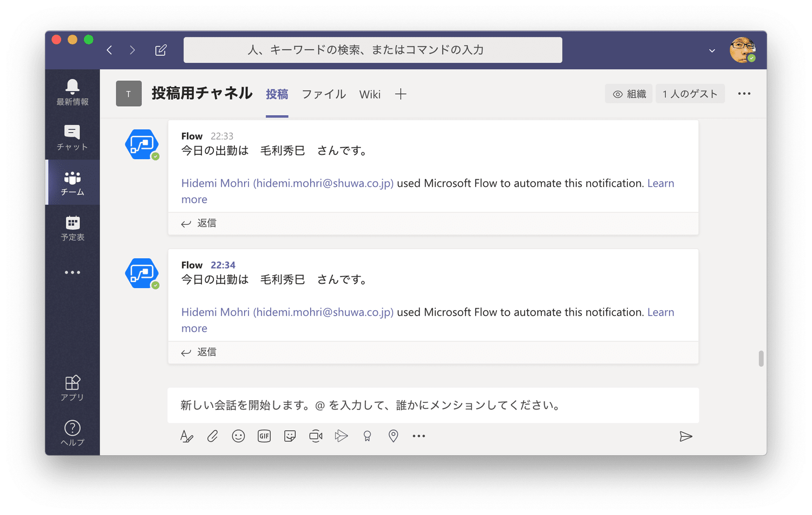Expand the dropdown chevron beside profile picture
The height and width of the screenshot is (515, 812).
pyautogui.click(x=712, y=51)
